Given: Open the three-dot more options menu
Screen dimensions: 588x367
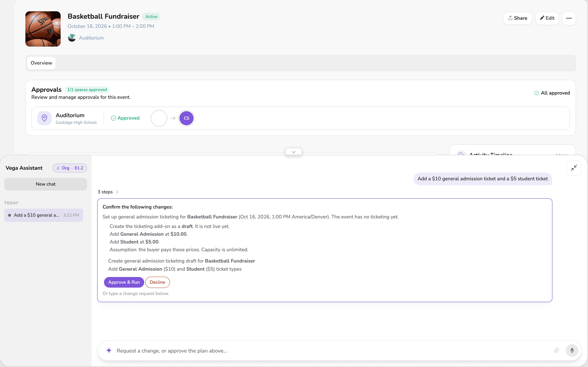Looking at the screenshot, I should 569,18.
